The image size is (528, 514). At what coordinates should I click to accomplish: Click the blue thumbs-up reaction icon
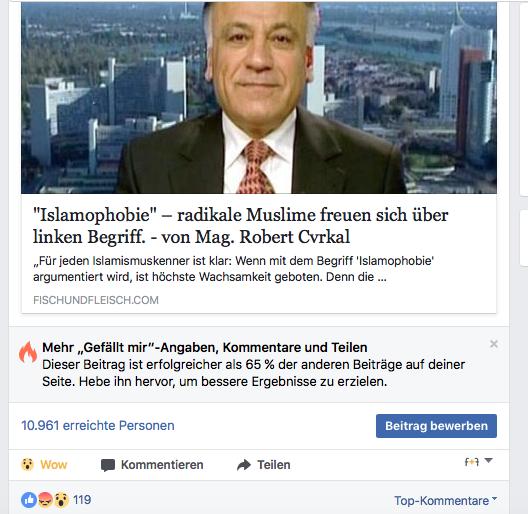(x=29, y=500)
